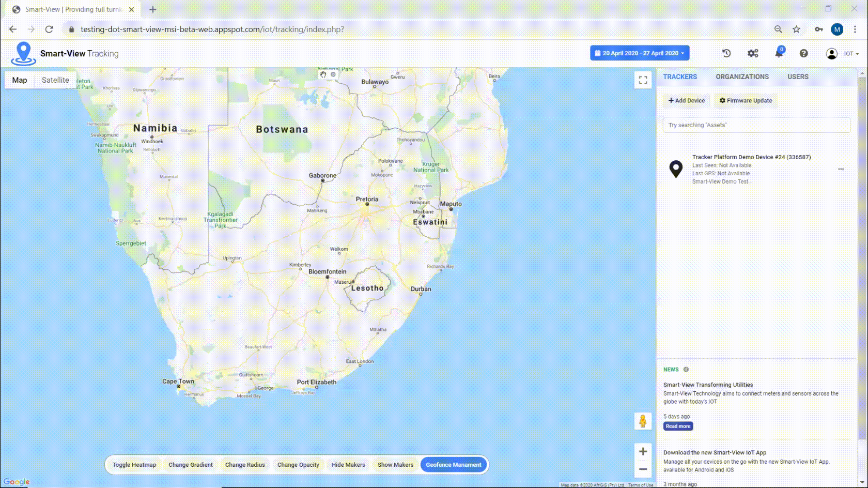Focus the Try searching Assets field
This screenshot has height=488, width=868.
[x=756, y=125]
